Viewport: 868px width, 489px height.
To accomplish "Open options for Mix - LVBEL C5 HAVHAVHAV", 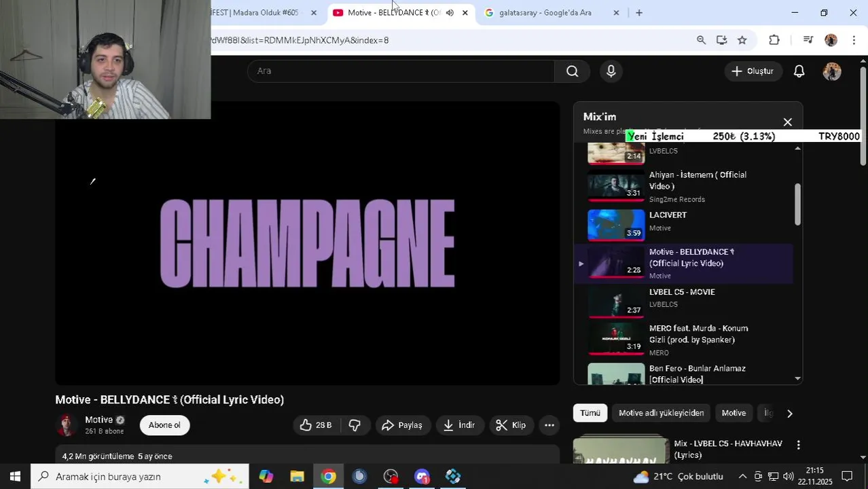I will click(x=798, y=445).
